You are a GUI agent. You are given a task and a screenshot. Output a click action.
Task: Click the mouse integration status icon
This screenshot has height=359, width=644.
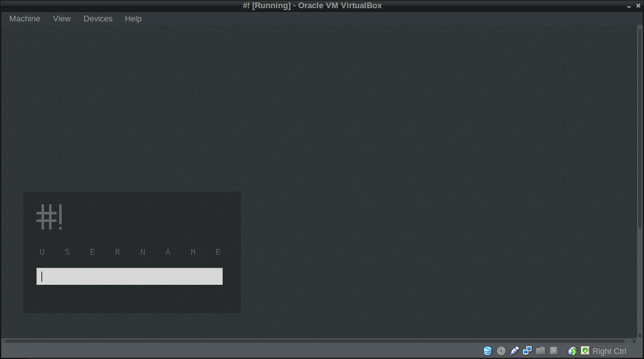click(572, 351)
